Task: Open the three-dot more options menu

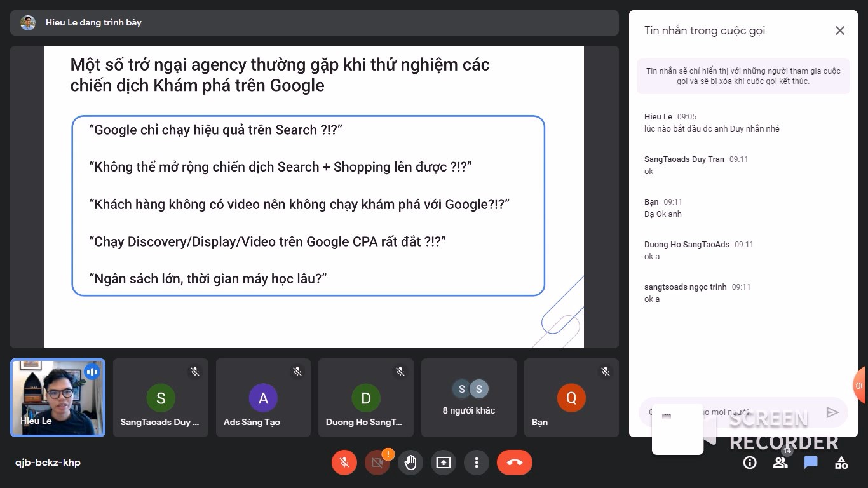Action: click(x=477, y=463)
